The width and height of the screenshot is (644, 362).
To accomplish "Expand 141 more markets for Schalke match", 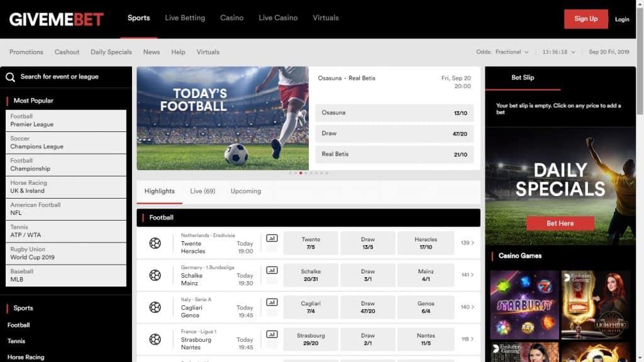I will click(467, 275).
